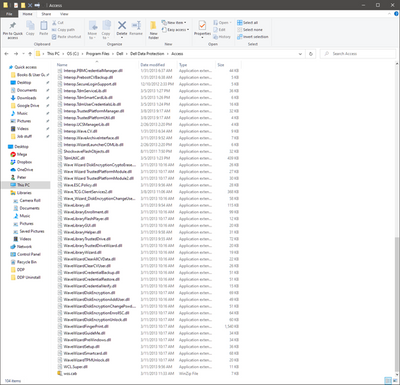Select This PC in navigation pane
The width and height of the screenshot is (400, 385).
pos(26,185)
